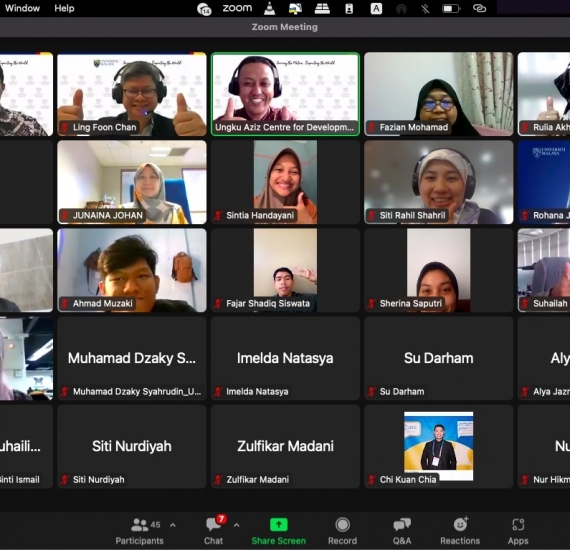The height and width of the screenshot is (550, 570).
Task: Open the Apps panel
Action: 518,531
